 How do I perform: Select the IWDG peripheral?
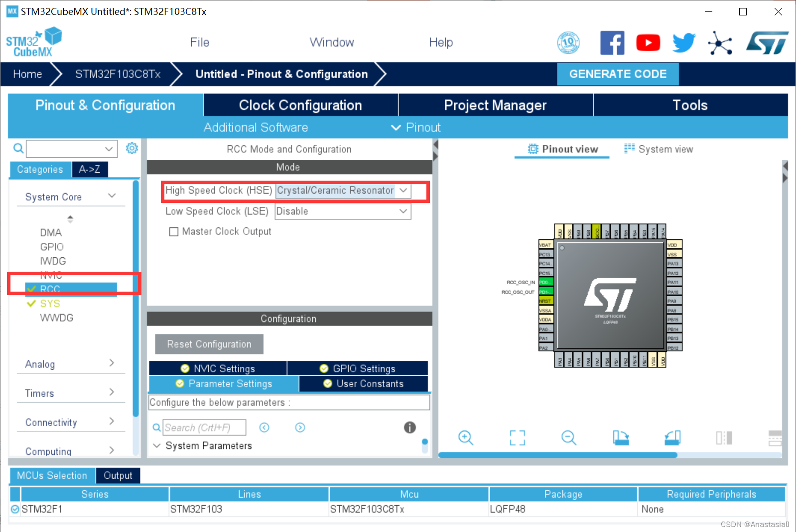pyautogui.click(x=53, y=261)
